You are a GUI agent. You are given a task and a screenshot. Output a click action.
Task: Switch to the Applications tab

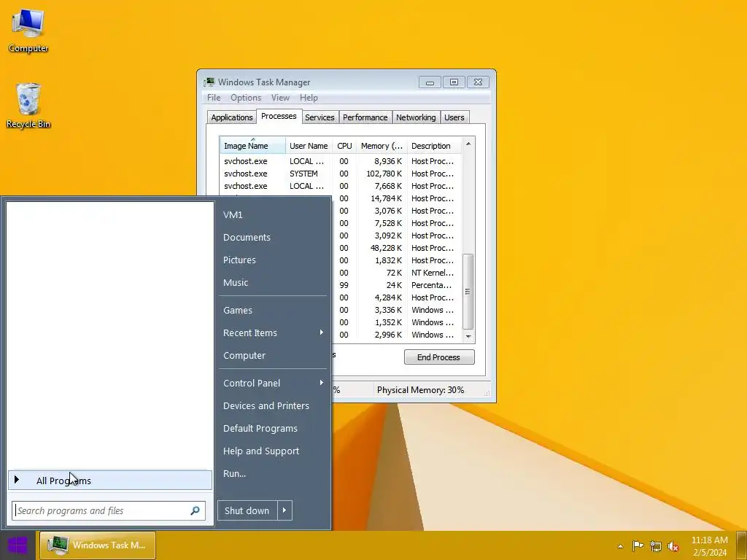(232, 117)
